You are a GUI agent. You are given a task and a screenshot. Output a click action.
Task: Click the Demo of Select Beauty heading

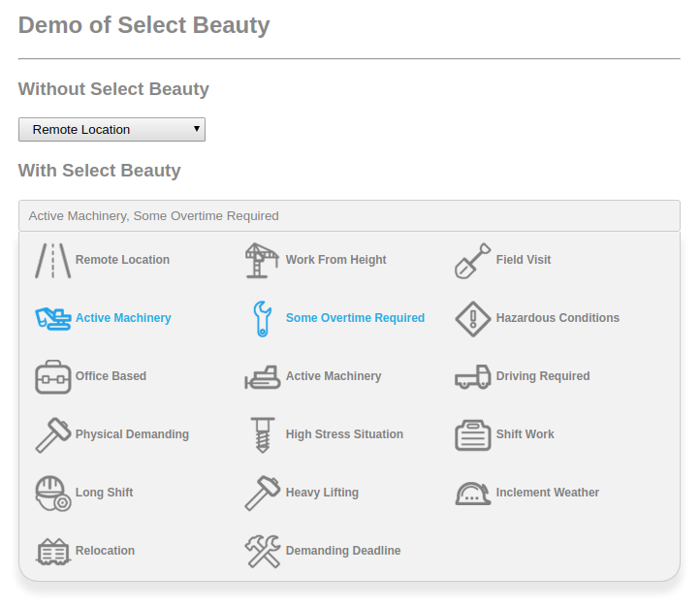click(143, 25)
